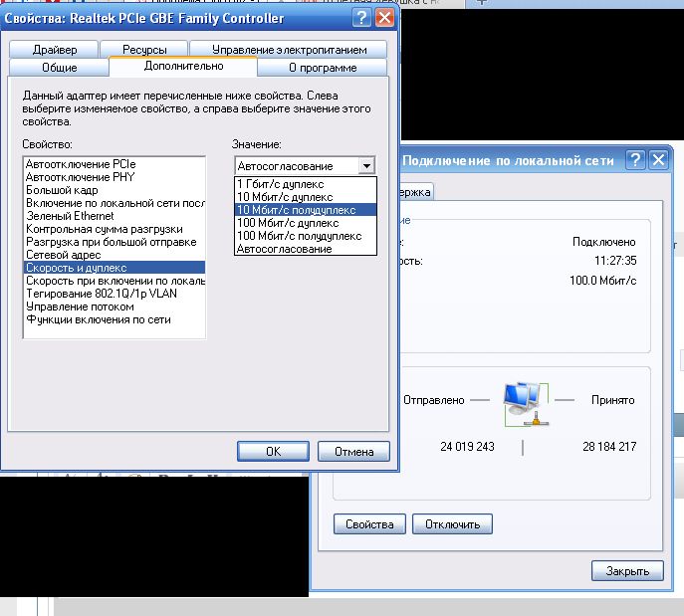
Task: Open the Драйвер tab
Action: click(54, 50)
